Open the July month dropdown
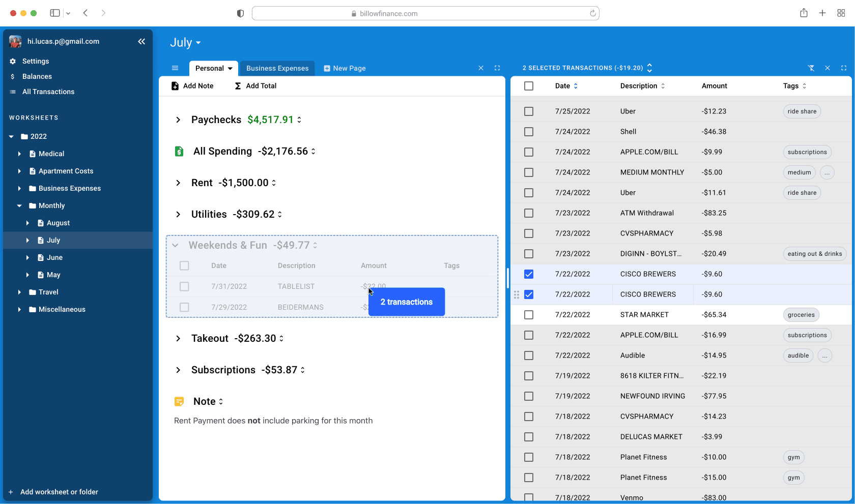 point(185,43)
